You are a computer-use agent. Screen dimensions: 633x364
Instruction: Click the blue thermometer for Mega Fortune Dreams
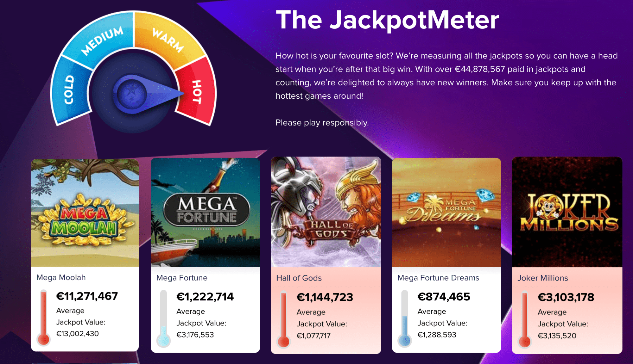[x=405, y=319]
